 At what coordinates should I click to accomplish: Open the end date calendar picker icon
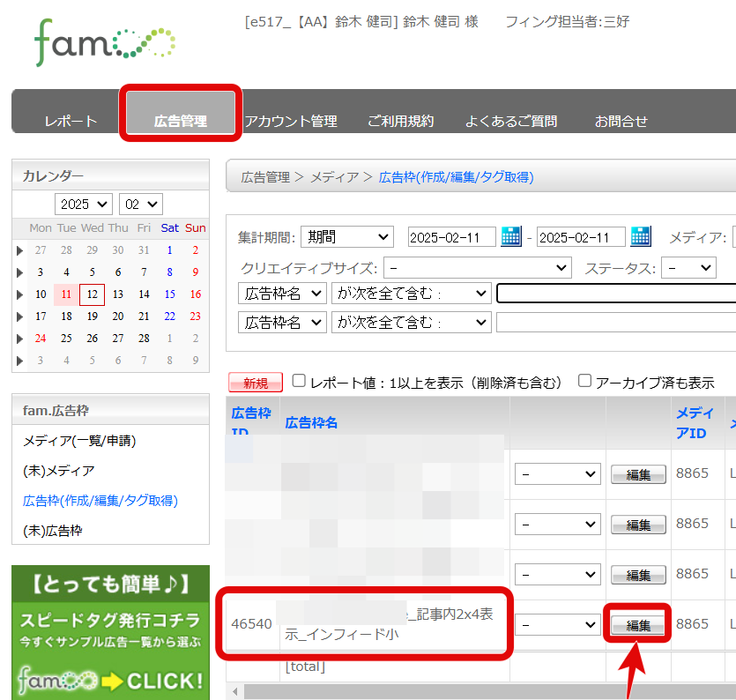pos(640,236)
